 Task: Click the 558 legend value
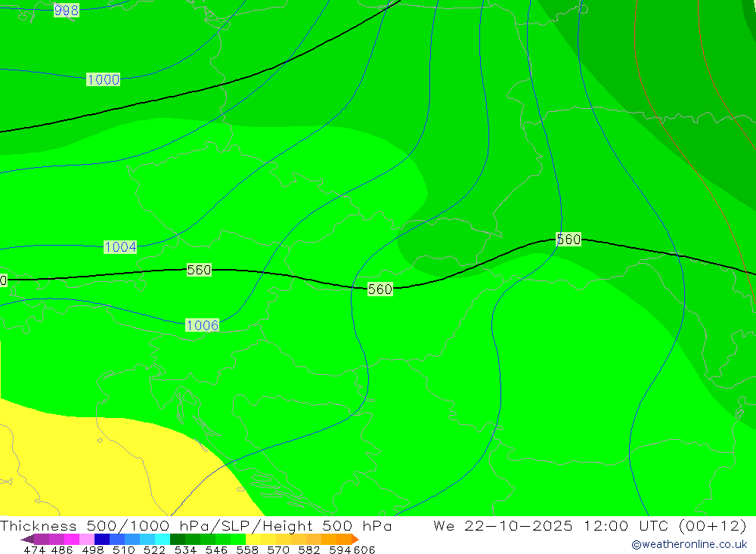tap(247, 550)
